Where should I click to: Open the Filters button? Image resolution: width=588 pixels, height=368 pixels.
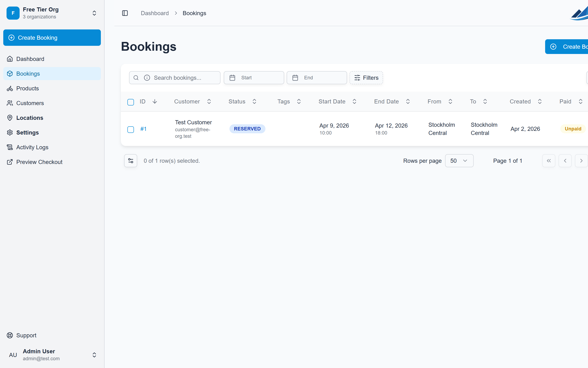point(366,78)
